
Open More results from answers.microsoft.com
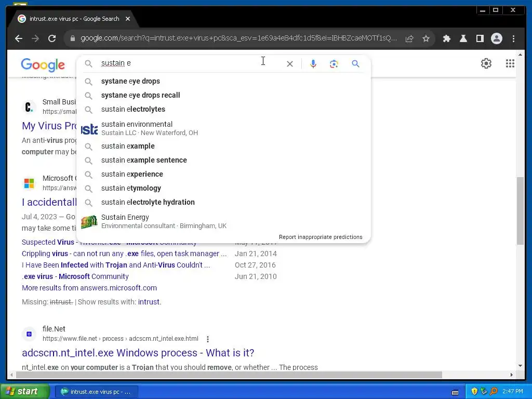[89, 288]
